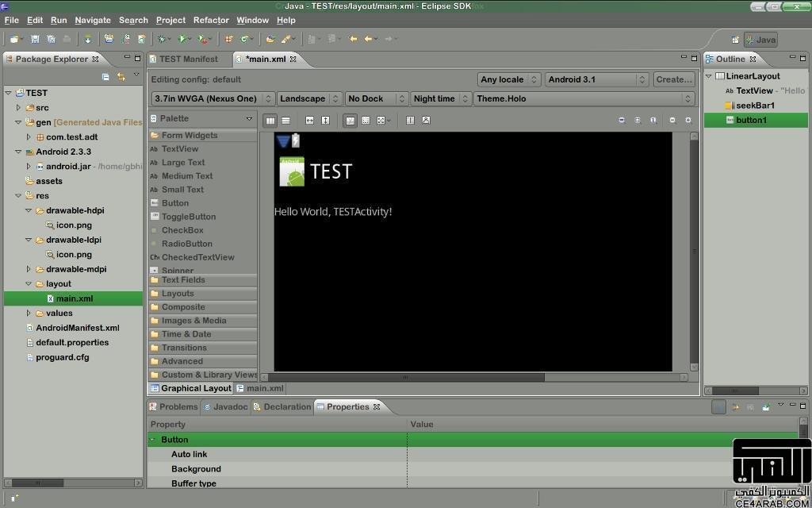Expand the src folder in Package Explorer
The width and height of the screenshot is (812, 508).
[x=19, y=108]
